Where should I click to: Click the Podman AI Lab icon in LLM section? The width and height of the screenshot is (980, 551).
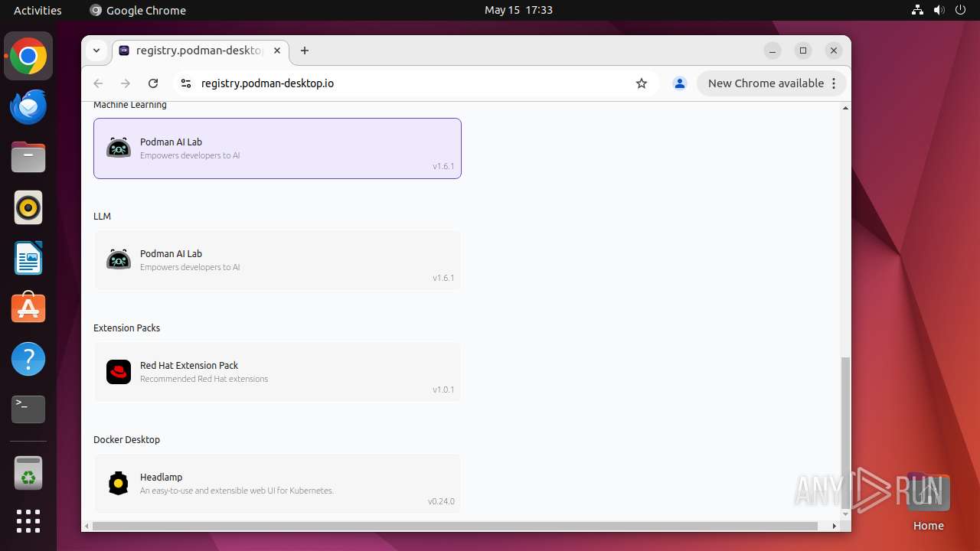click(119, 260)
